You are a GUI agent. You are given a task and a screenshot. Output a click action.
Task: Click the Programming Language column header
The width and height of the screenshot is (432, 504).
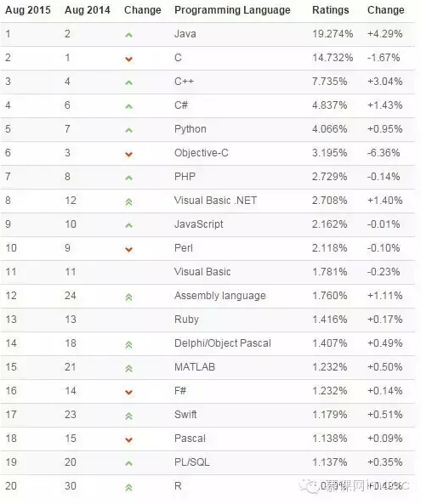232,10
